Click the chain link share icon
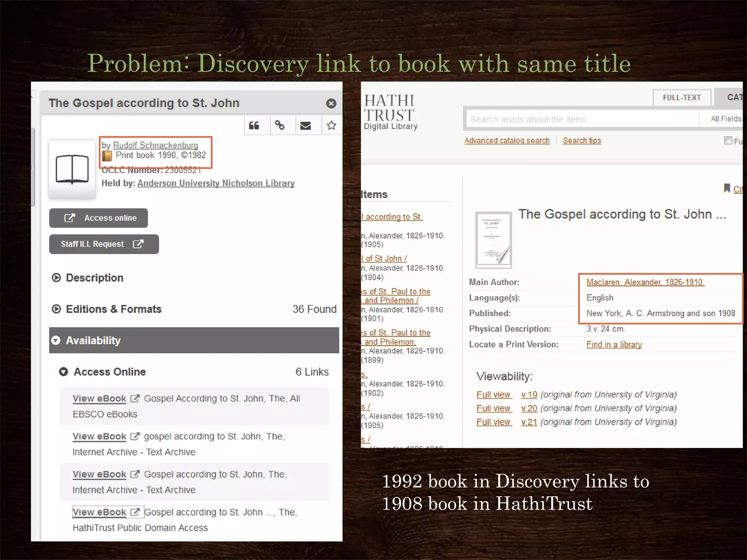Screen dimensions: 747x560 click(280, 126)
